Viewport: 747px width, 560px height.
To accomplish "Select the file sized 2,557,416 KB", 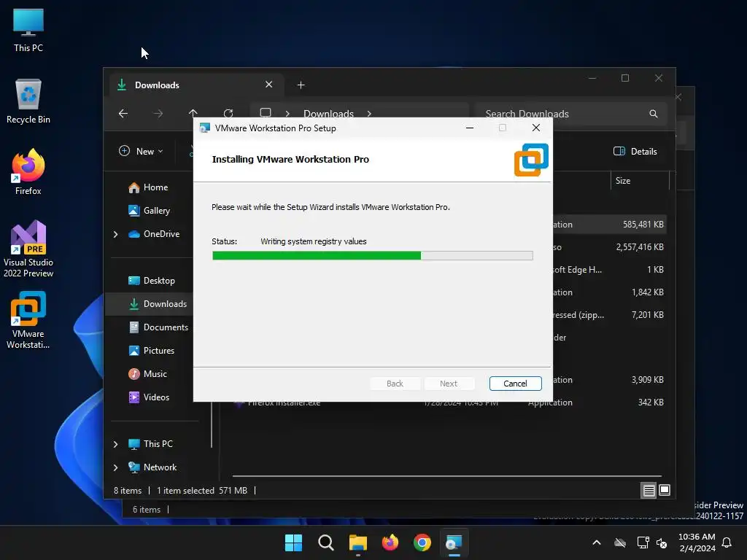I will pyautogui.click(x=610, y=246).
